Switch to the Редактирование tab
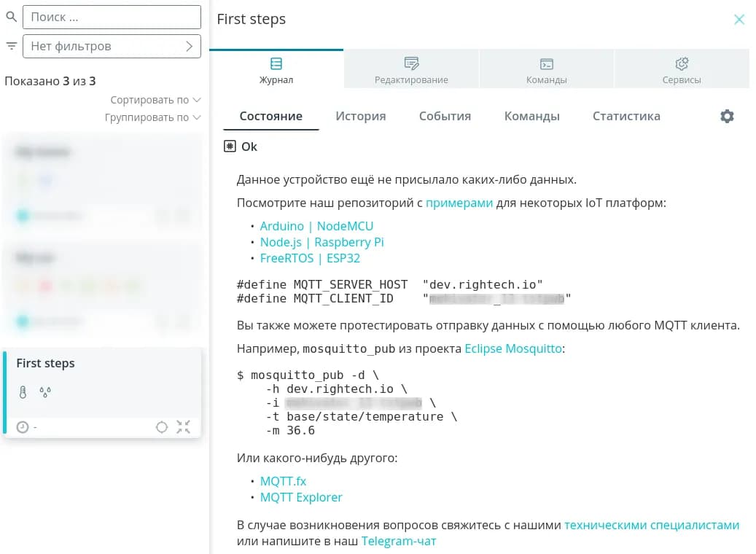 pos(411,71)
